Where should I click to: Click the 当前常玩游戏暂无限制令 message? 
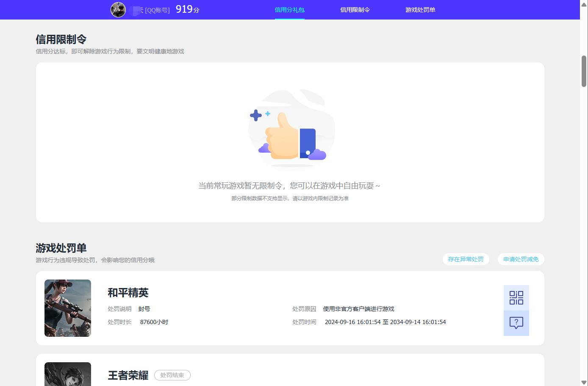289,186
